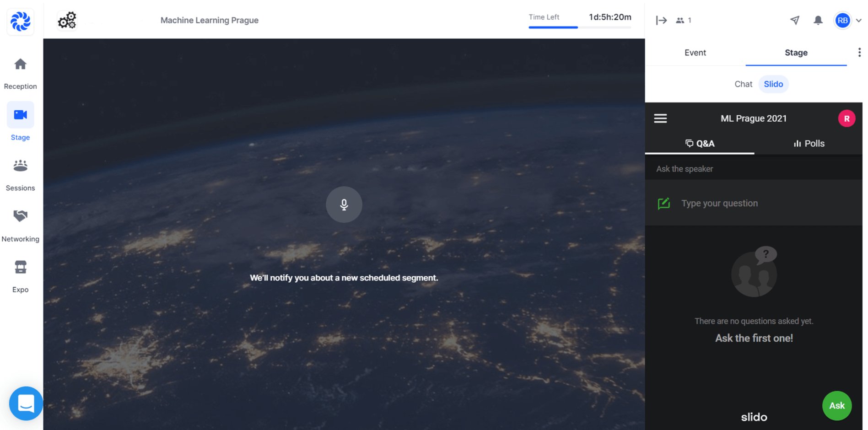Click the 1d:5h:20m countdown
Image resolution: width=868 pixels, height=430 pixels.
(x=610, y=17)
